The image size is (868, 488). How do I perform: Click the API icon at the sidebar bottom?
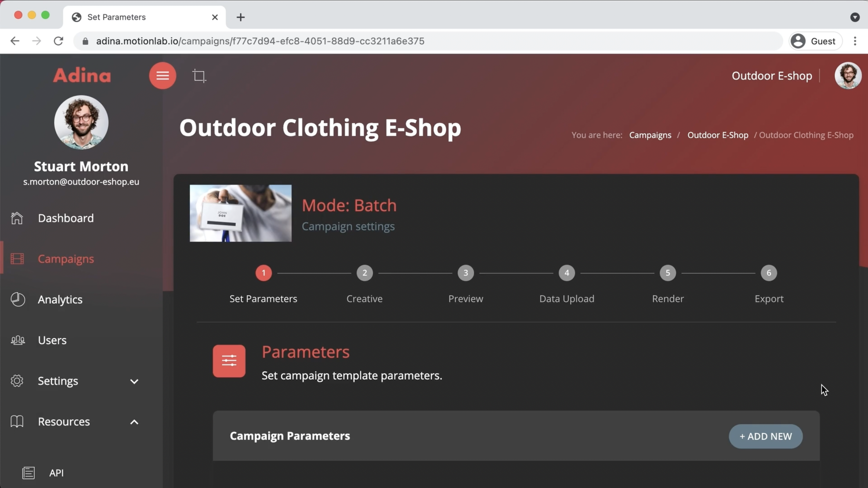coord(29,473)
